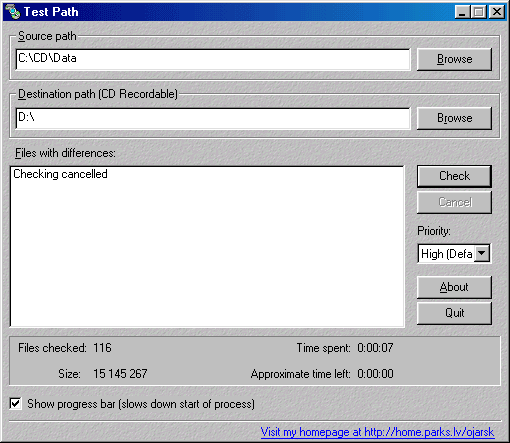The image size is (510, 443).
Task: Quit the Test Path application
Action: click(454, 313)
